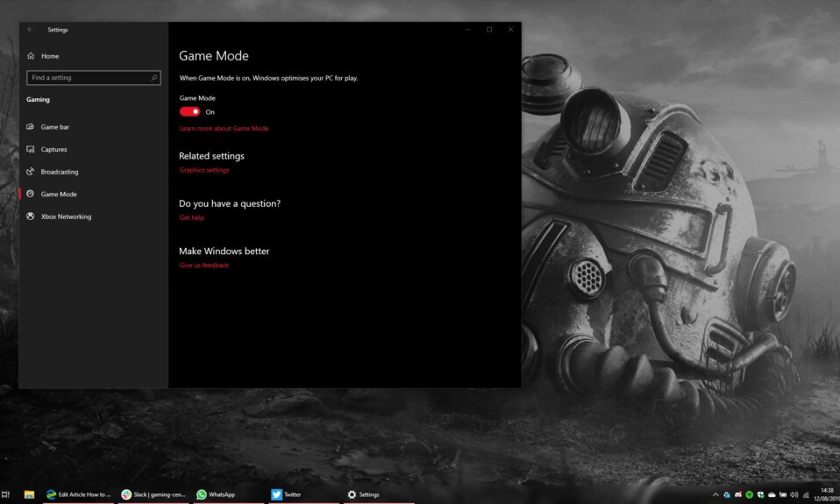Focus the Find a setting search box

point(93,78)
